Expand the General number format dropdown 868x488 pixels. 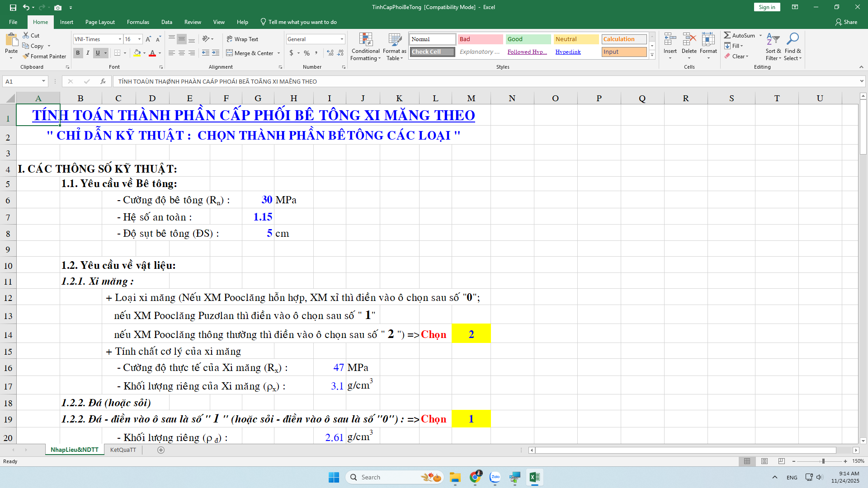[342, 39]
